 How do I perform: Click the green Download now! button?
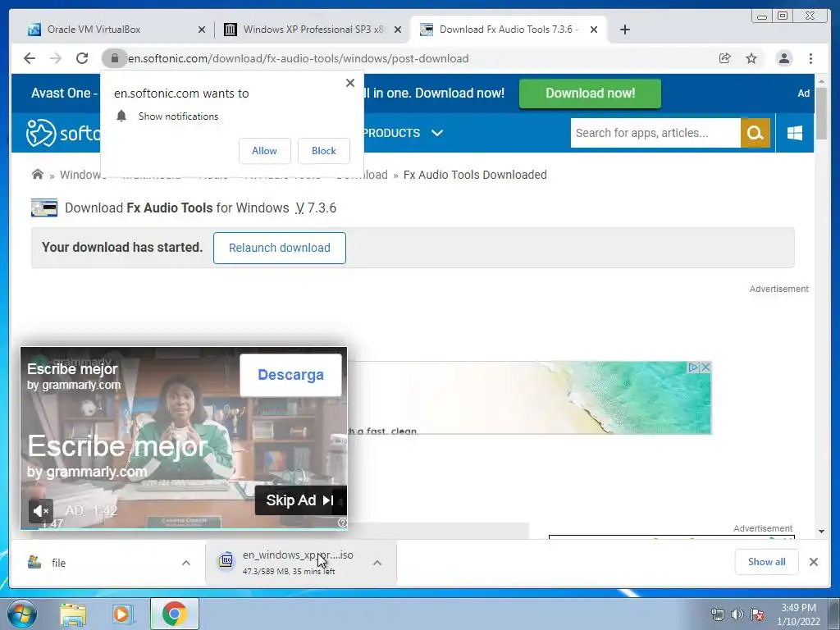(590, 94)
